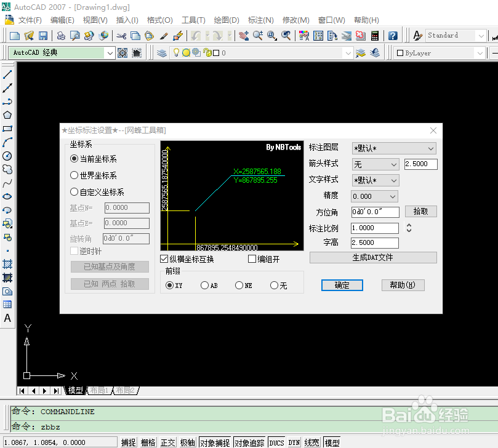
Task: Select 世界坐标系 radio button
Action: click(x=74, y=175)
